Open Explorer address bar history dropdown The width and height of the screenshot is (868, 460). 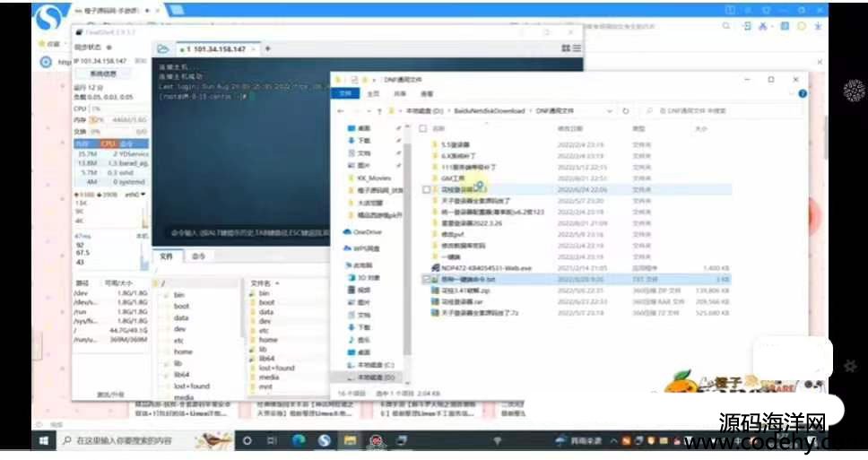pos(610,111)
